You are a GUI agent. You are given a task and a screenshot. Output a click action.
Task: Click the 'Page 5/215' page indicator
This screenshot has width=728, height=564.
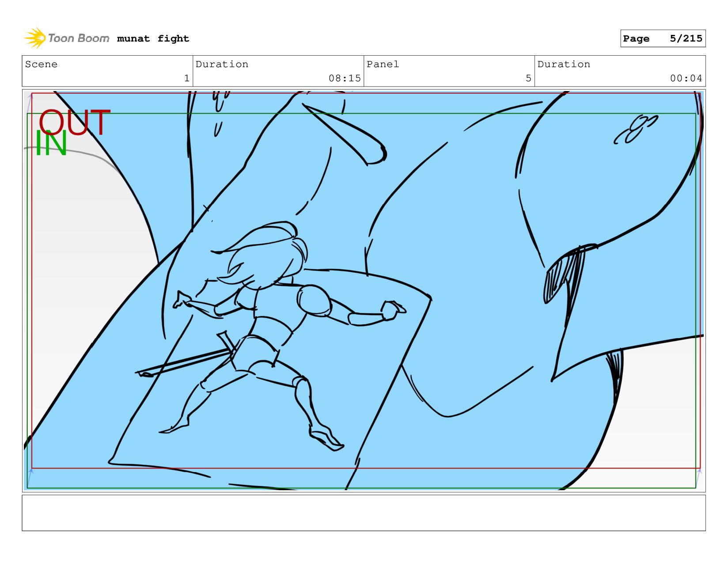(x=663, y=38)
